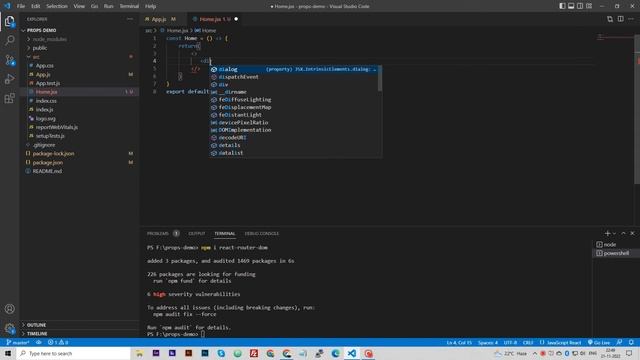Select the dialog autocomplete suggestion

pos(293,69)
